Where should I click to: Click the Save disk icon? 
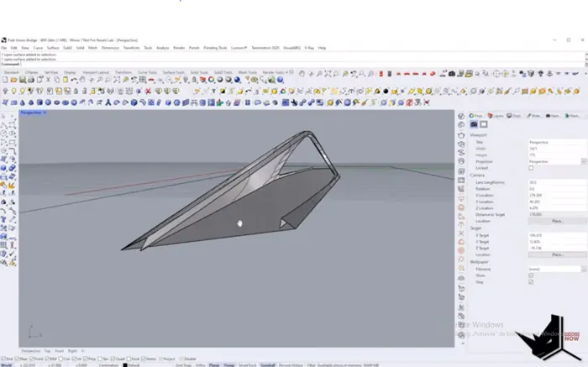click(23, 80)
